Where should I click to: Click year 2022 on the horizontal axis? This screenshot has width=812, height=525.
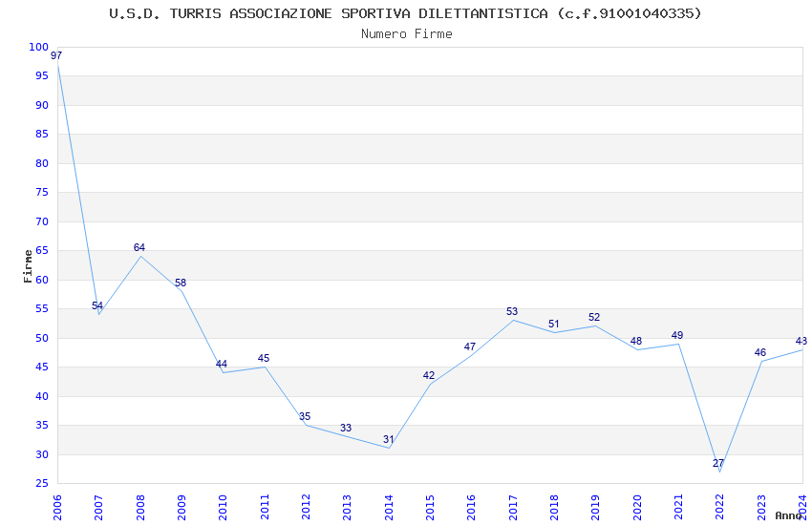coord(720,507)
